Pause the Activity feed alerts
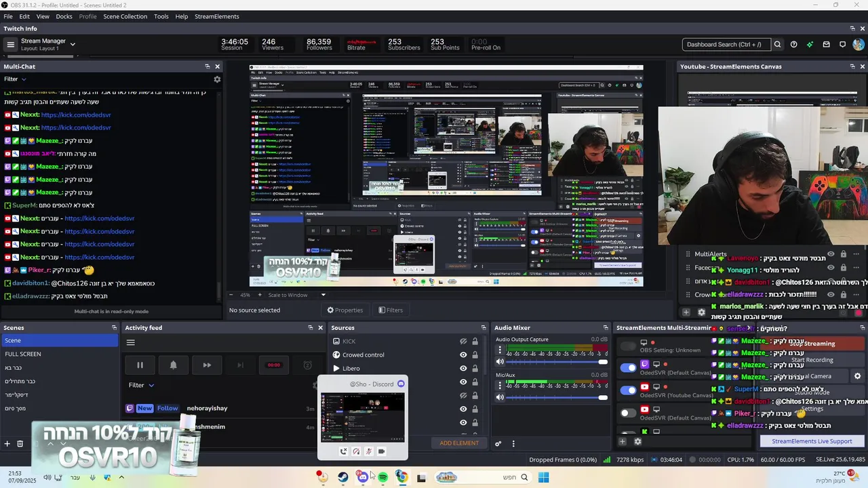This screenshot has width=868, height=488. coord(140,365)
